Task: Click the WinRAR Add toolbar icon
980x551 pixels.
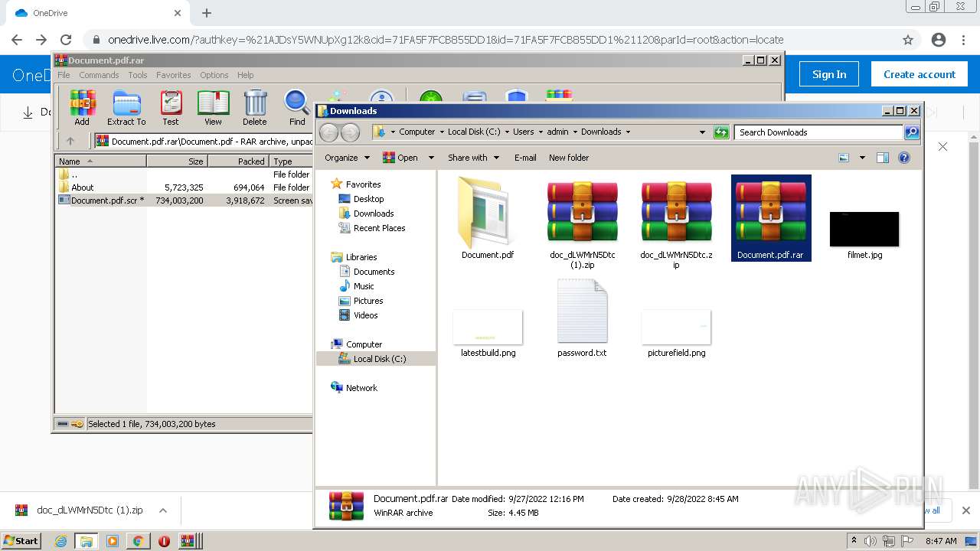Action: (82, 107)
